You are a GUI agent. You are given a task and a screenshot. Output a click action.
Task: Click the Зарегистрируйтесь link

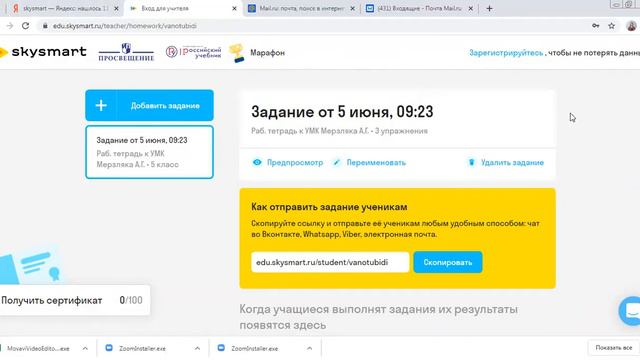(x=506, y=53)
